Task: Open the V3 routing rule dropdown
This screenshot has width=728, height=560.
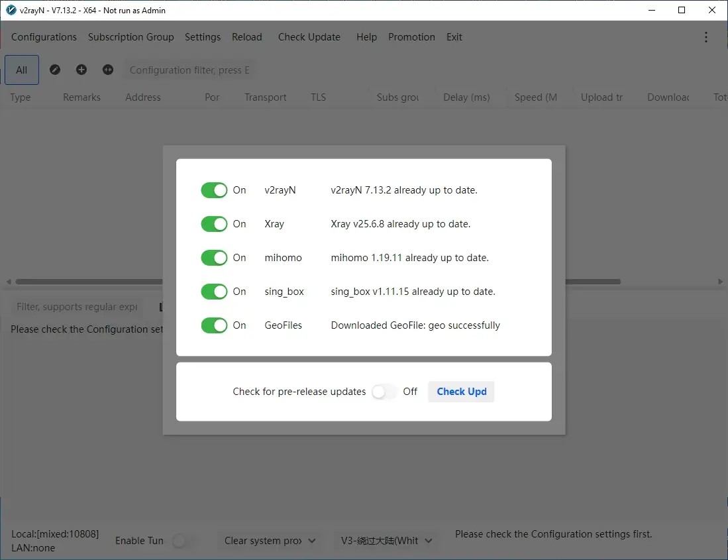Action: 386,541
